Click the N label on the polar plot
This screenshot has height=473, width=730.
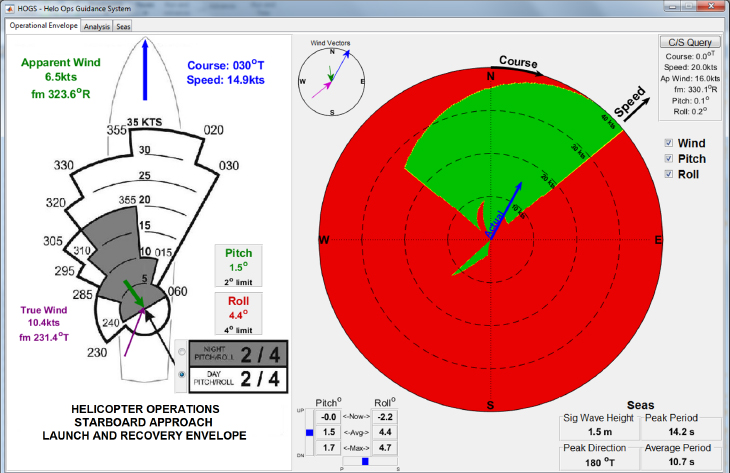point(491,76)
